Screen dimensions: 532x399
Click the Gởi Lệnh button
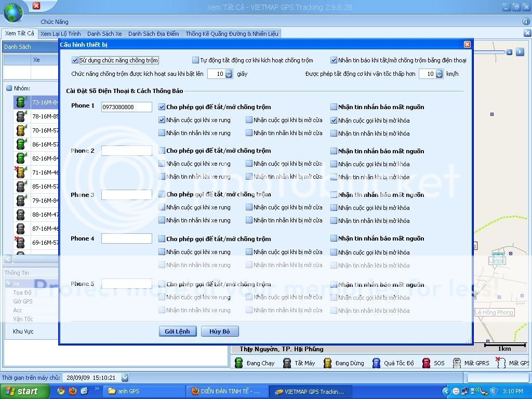(178, 331)
